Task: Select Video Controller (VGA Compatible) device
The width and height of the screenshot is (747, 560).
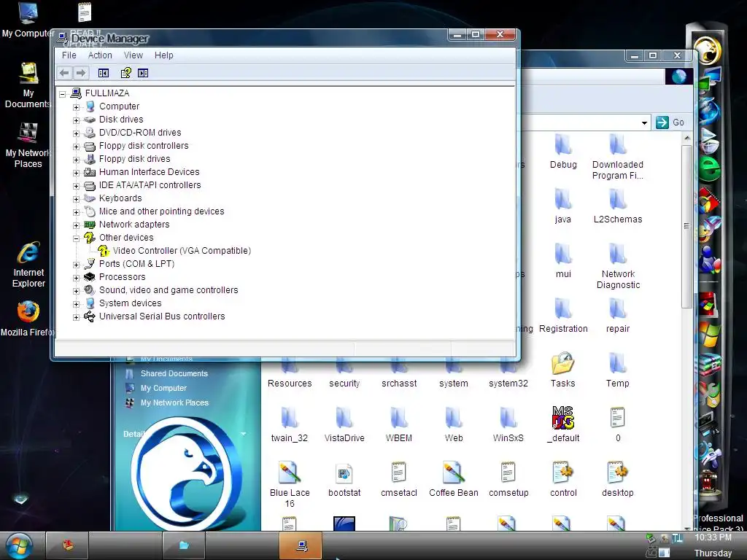Action: tap(182, 251)
